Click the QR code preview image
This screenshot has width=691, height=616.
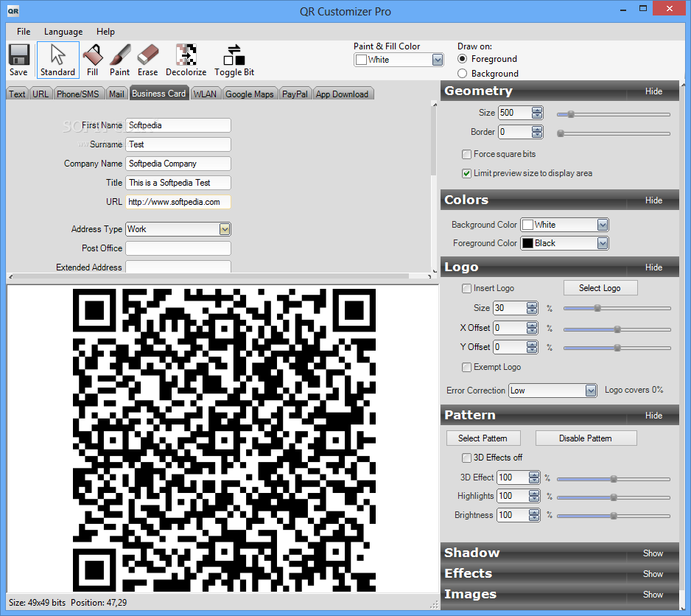pyautogui.click(x=224, y=440)
